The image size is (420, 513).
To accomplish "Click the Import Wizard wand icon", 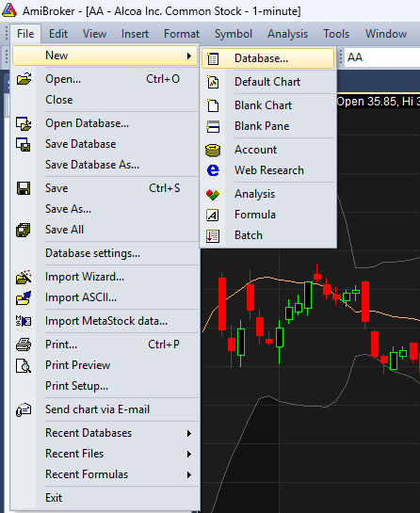I will coord(24,277).
